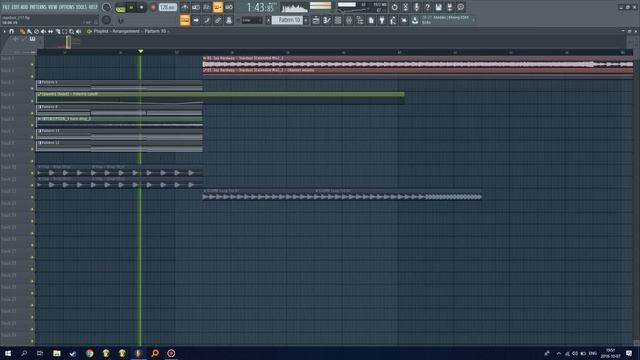Open clip menu of Pattern 11 clip
Image resolution: width=640 pixels, height=360 pixels.
click(40, 131)
